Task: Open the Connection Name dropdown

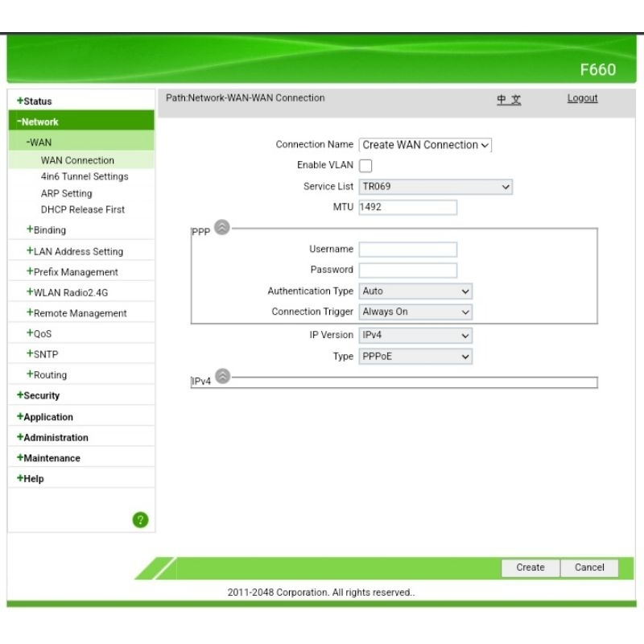Action: [425, 145]
